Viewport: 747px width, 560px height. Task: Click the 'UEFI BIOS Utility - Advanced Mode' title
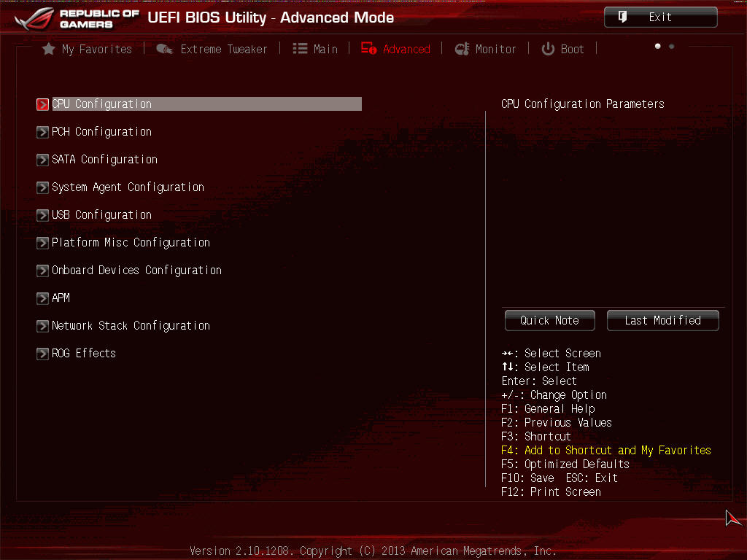[x=271, y=17]
